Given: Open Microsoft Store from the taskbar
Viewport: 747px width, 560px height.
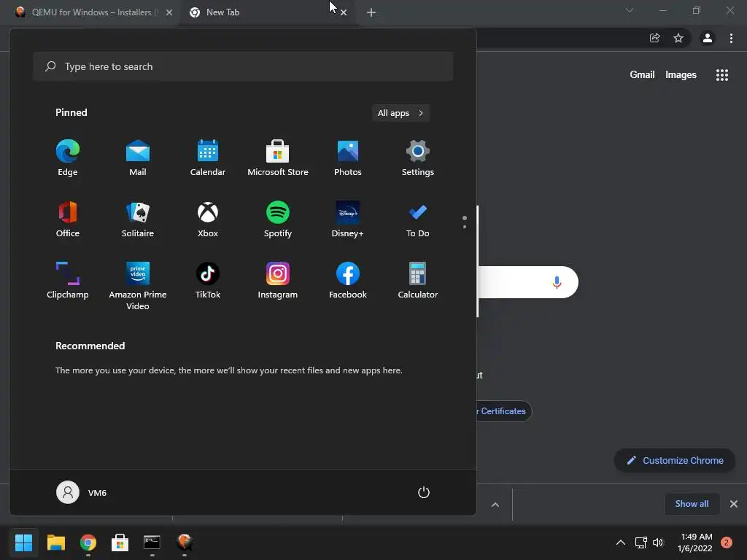Looking at the screenshot, I should [x=120, y=542].
